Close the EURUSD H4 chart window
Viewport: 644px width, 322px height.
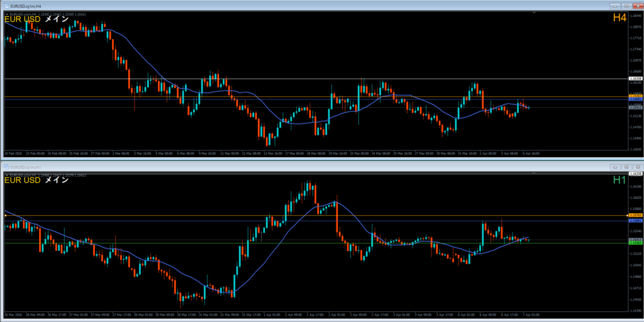pos(637,6)
